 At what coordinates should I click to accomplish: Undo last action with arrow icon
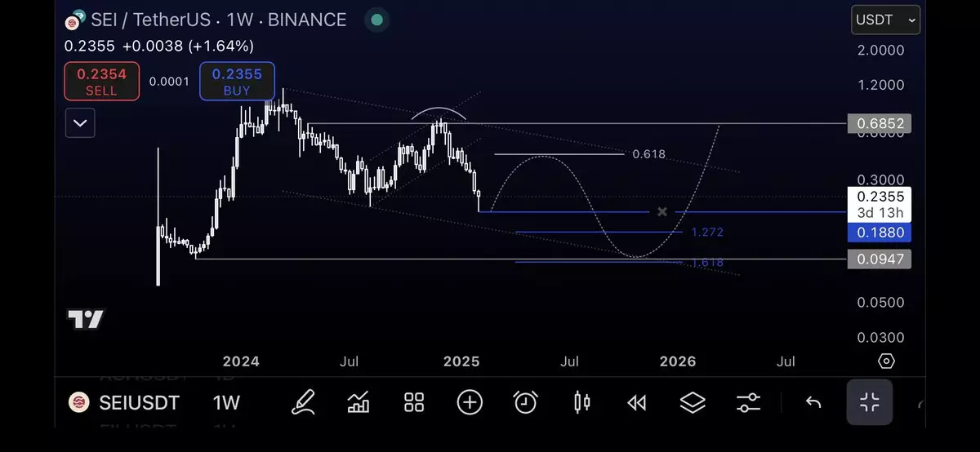coord(813,401)
